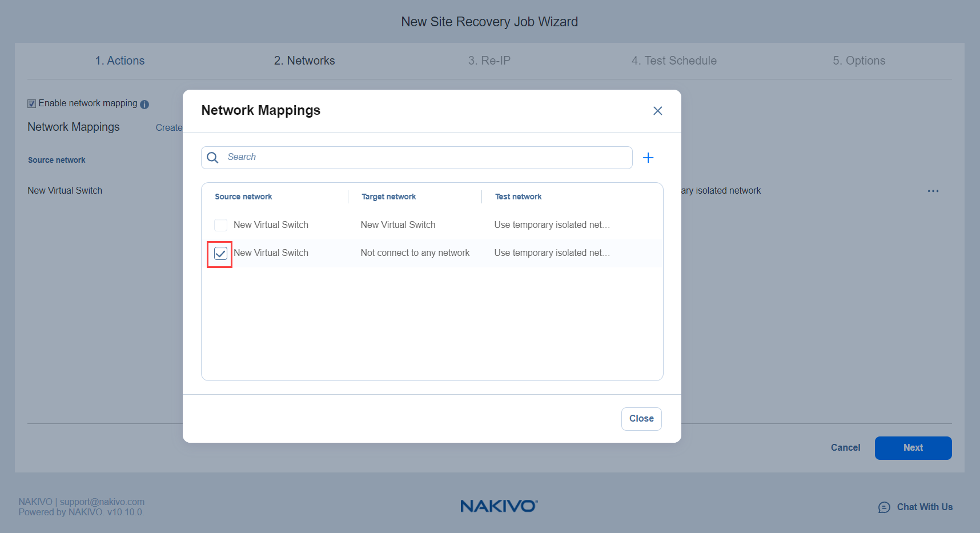980x533 pixels.
Task: Type in the mappings Search field
Action: [423, 157]
